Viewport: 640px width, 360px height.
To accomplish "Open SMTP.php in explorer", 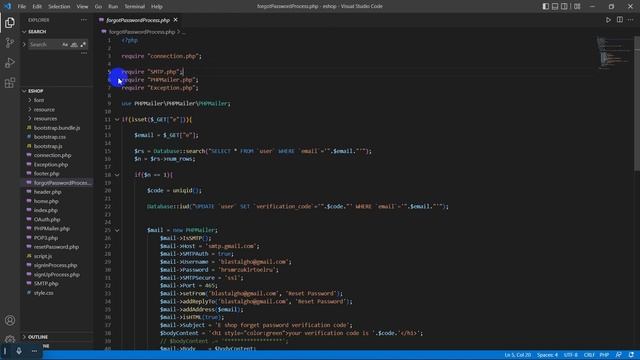I will [46, 284].
